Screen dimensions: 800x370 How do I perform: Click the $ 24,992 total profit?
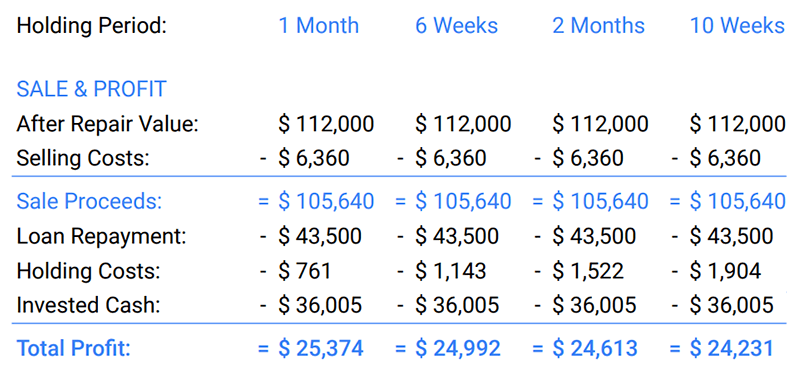[x=458, y=349]
